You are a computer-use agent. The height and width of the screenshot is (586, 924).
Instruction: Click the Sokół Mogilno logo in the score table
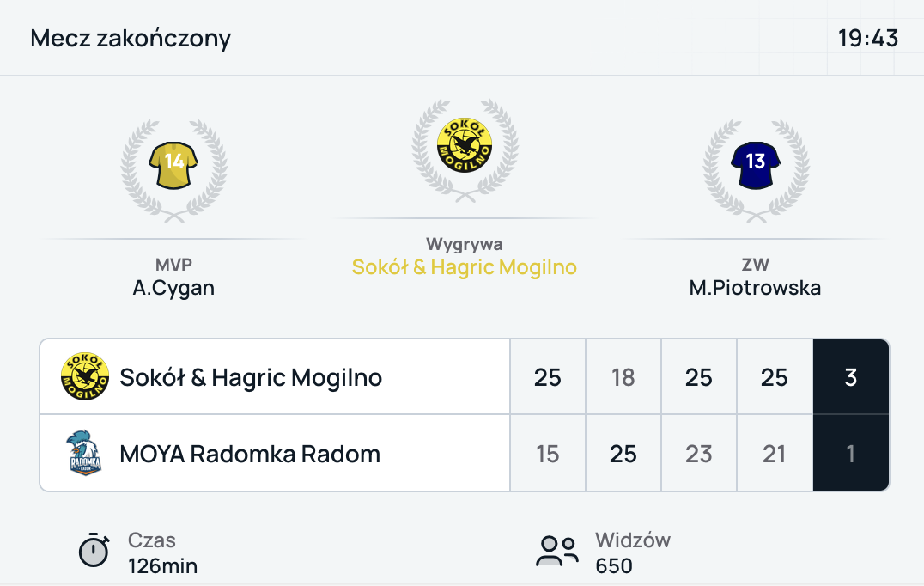point(84,377)
